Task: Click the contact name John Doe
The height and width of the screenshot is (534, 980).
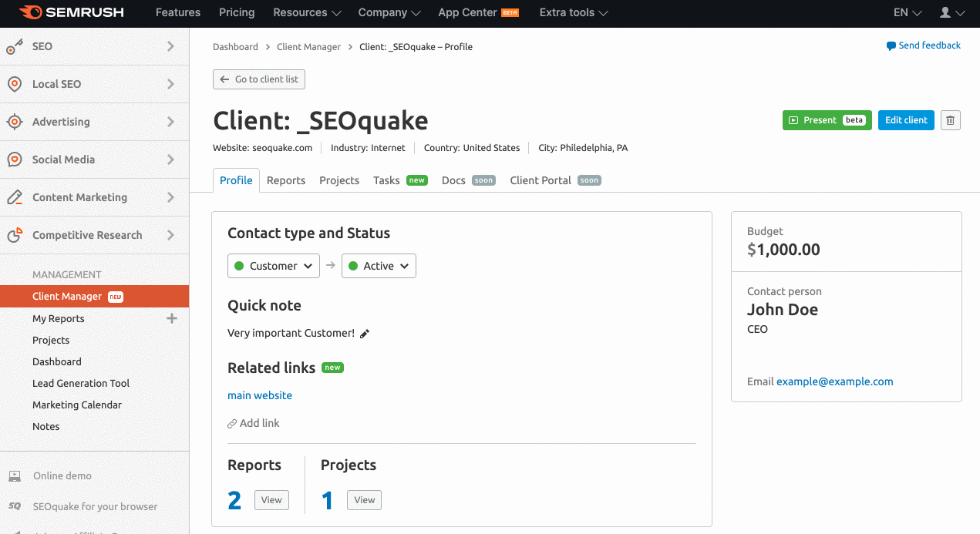Action: point(783,310)
